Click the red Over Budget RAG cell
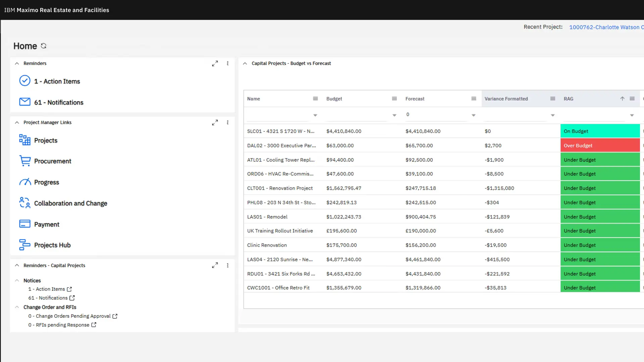 600,145
